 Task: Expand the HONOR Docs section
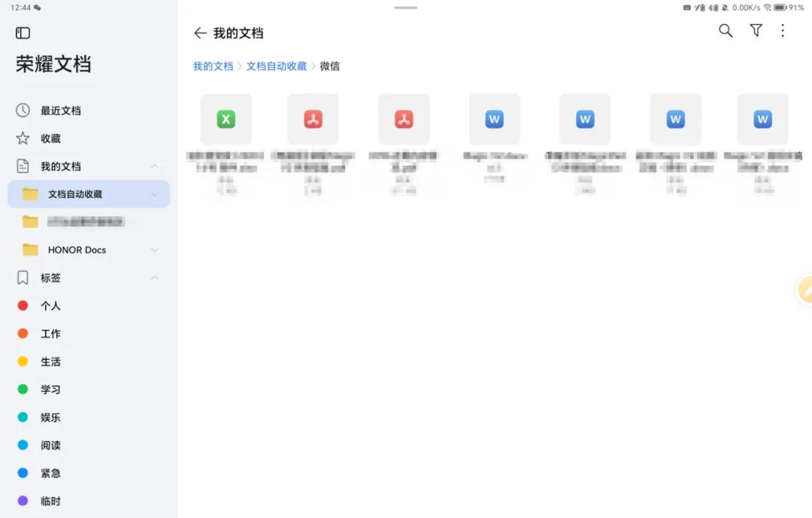[x=155, y=250]
